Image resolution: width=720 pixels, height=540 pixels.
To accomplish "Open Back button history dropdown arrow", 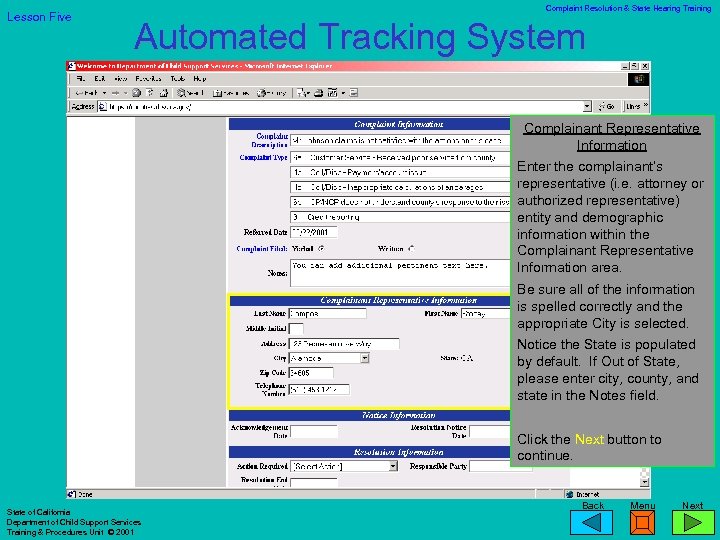I will pyautogui.click(x=104, y=93).
